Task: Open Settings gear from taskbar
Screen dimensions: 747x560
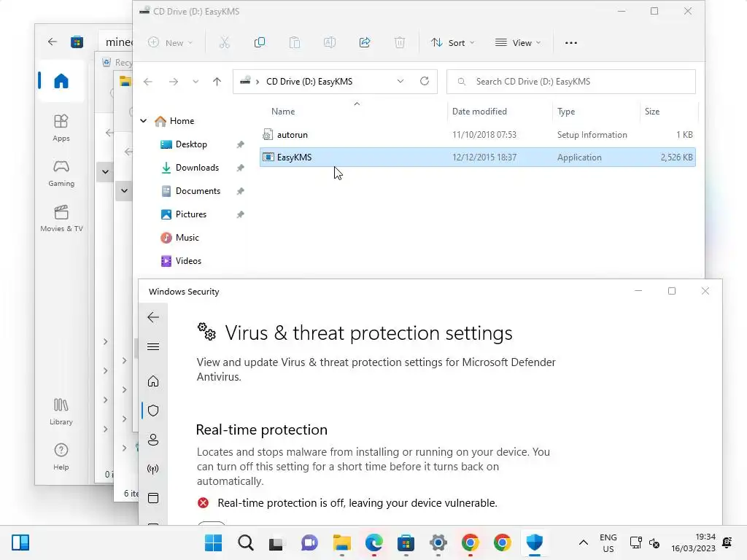Action: tap(438, 542)
